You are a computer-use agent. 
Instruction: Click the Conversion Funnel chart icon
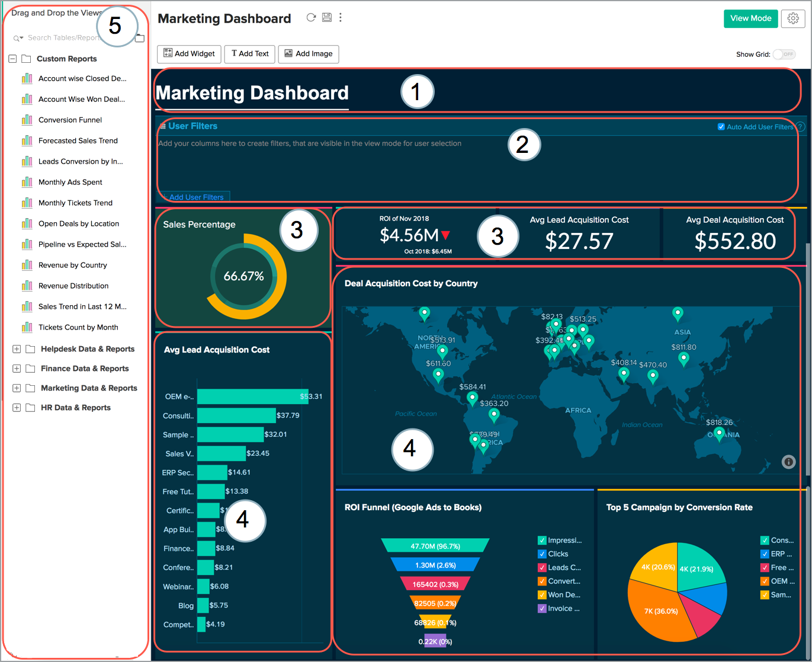point(27,120)
